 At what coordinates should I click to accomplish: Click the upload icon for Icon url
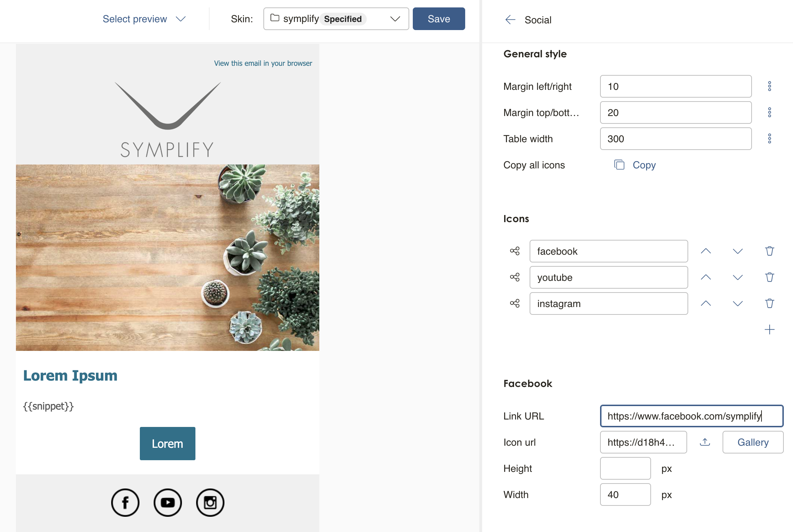pyautogui.click(x=705, y=442)
